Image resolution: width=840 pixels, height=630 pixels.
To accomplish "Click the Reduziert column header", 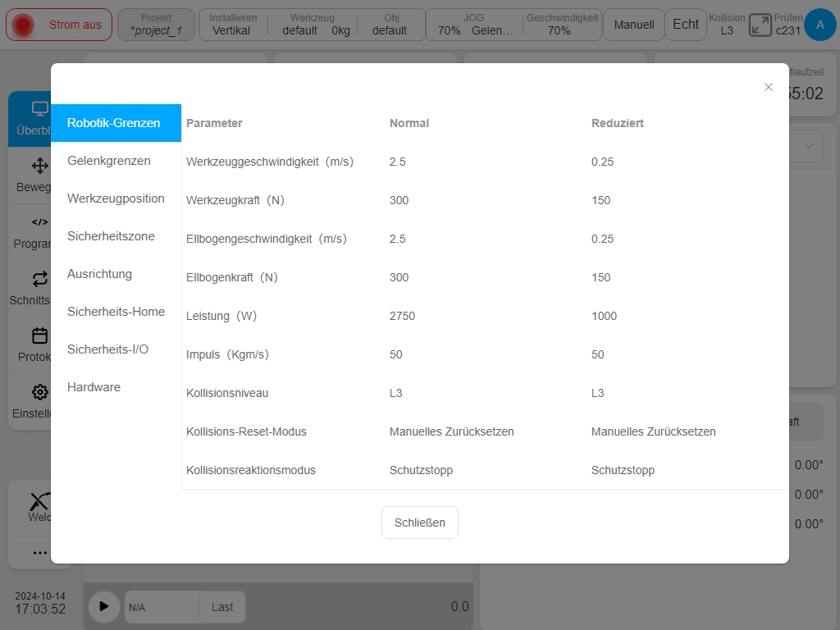I will (617, 123).
